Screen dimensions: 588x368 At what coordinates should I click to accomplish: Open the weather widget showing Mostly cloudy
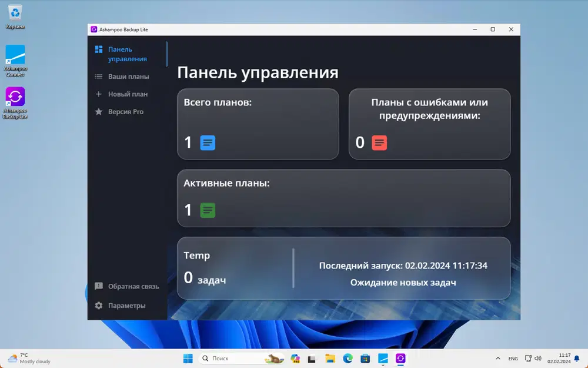click(x=29, y=359)
